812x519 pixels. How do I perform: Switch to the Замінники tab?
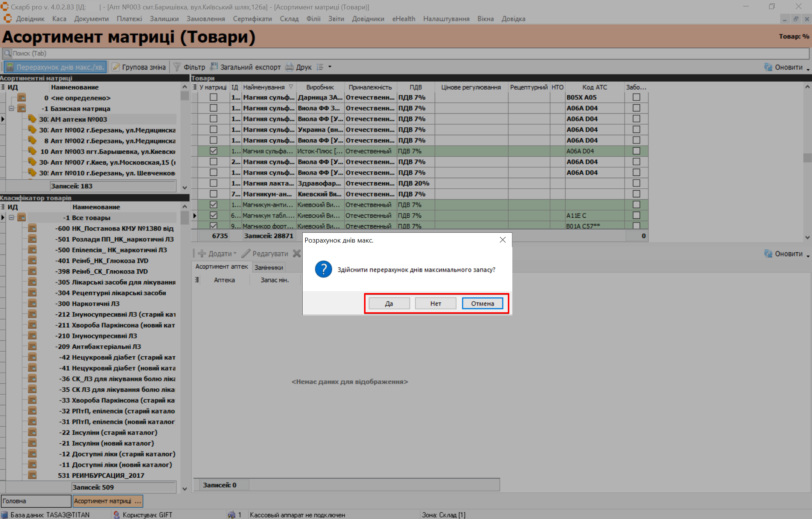[x=268, y=267]
